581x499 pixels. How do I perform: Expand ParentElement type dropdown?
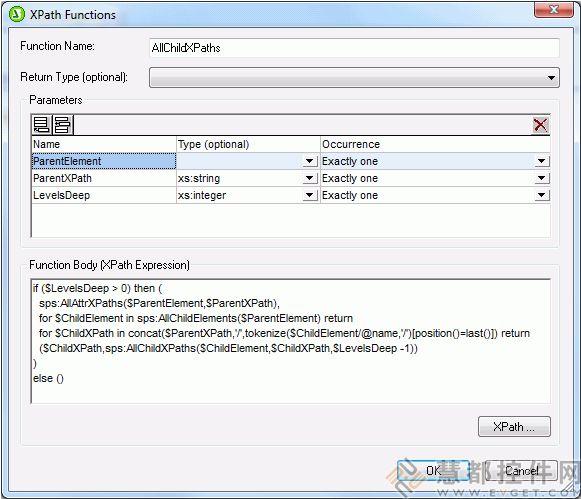[309, 161]
